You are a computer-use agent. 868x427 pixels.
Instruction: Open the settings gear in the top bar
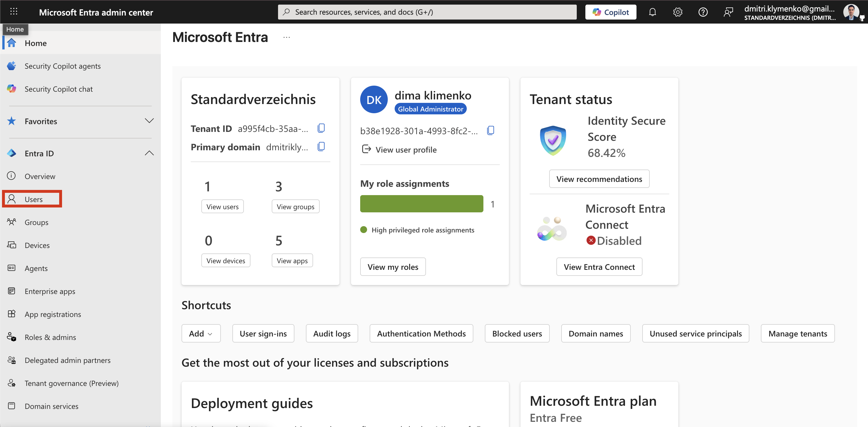tap(678, 12)
